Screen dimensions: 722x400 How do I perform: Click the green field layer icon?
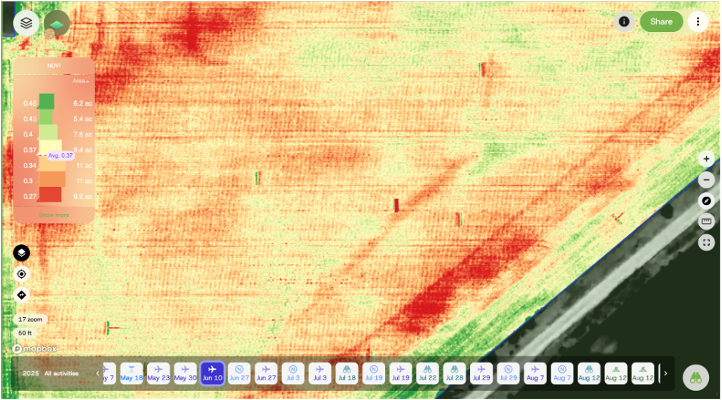pos(57,23)
